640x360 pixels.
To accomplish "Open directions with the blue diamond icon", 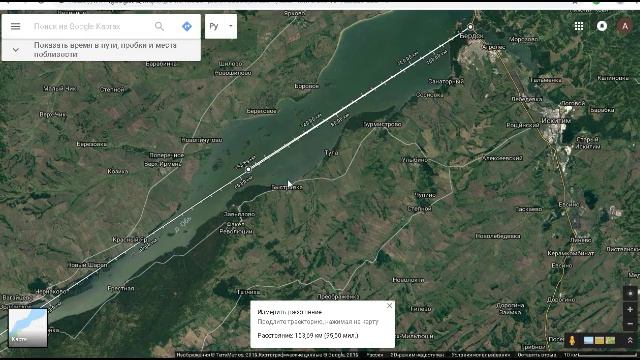I will click(x=187, y=27).
